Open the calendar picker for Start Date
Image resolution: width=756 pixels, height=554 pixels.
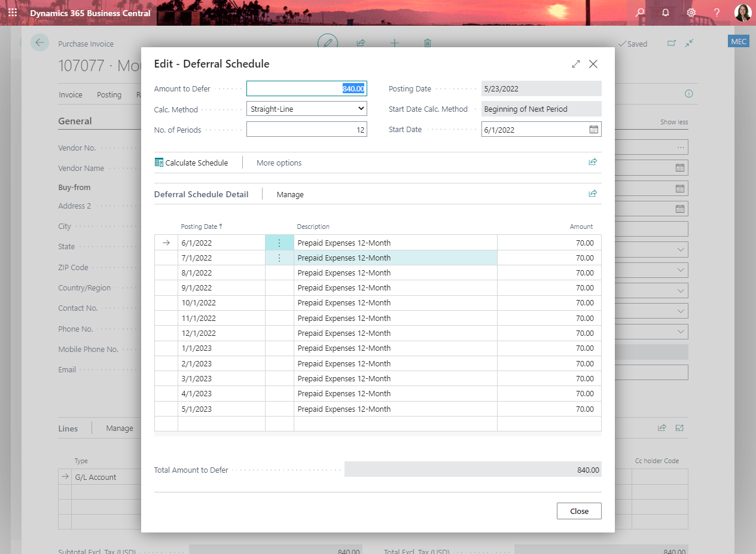(593, 129)
